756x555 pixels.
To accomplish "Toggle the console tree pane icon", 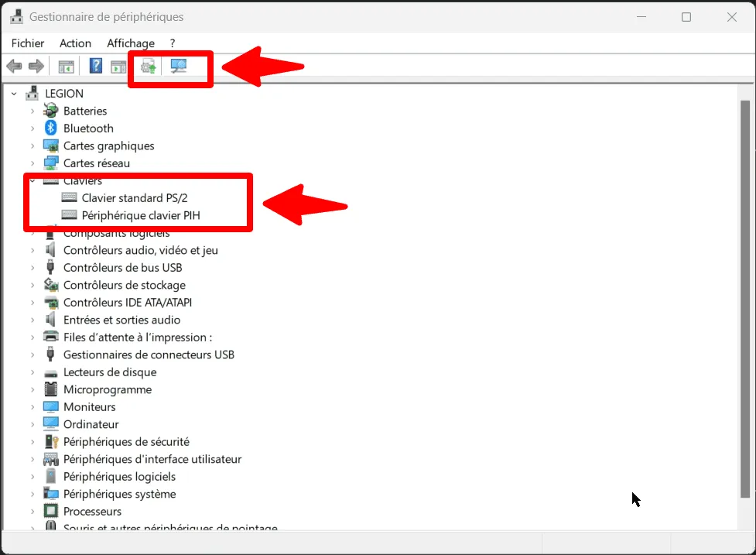I will point(66,67).
